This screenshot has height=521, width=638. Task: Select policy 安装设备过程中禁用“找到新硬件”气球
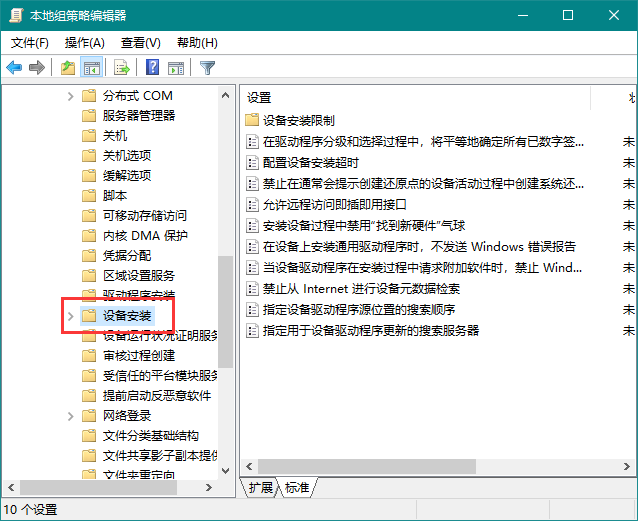(364, 225)
